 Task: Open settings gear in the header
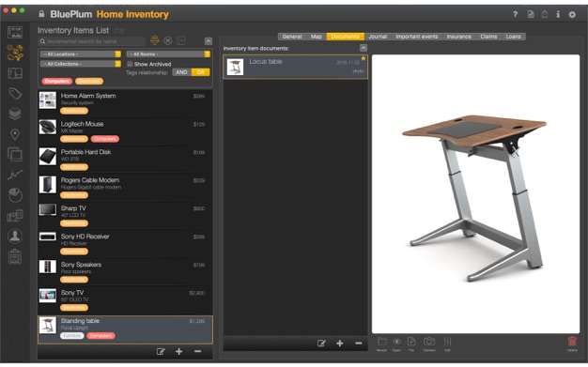[x=572, y=15]
